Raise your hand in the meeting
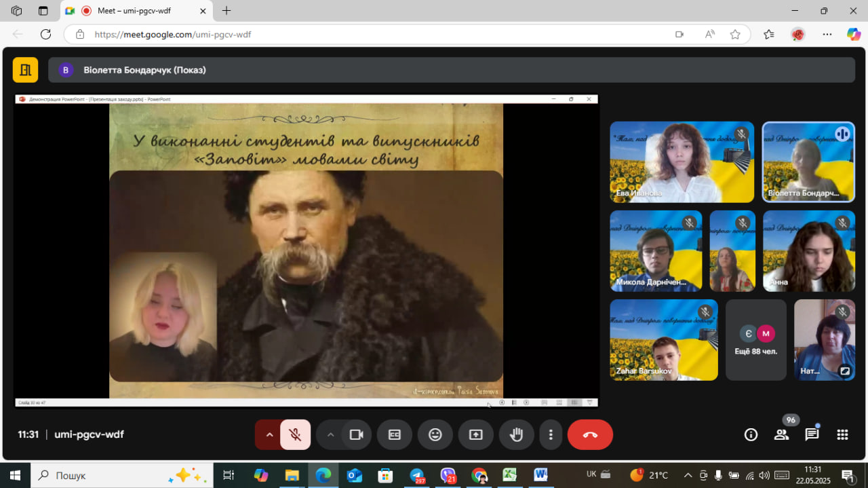 [517, 435]
